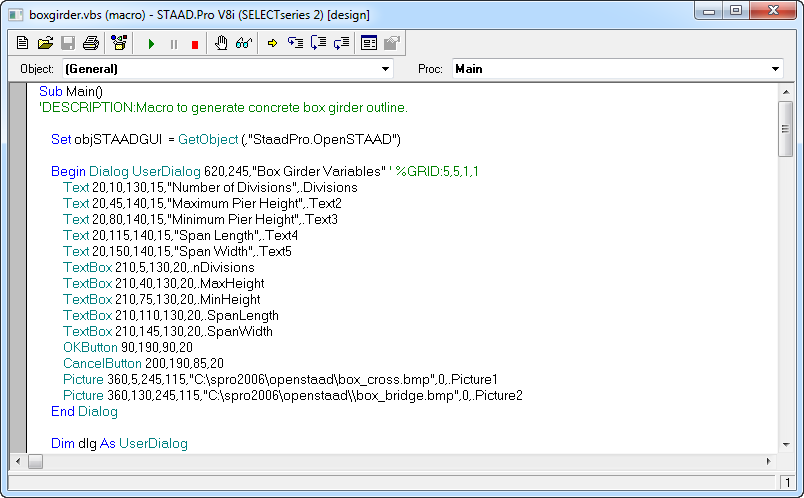This screenshot has width=804, height=498.
Task: Click the 'End Dialog' line
Action: coord(84,411)
